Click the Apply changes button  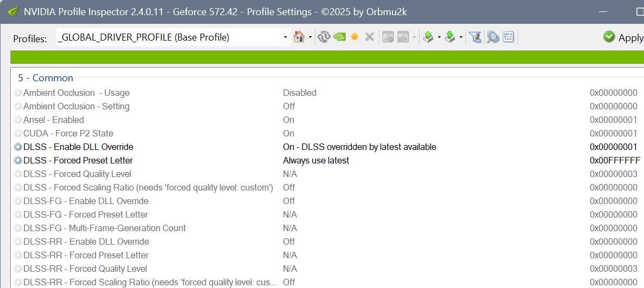click(623, 37)
